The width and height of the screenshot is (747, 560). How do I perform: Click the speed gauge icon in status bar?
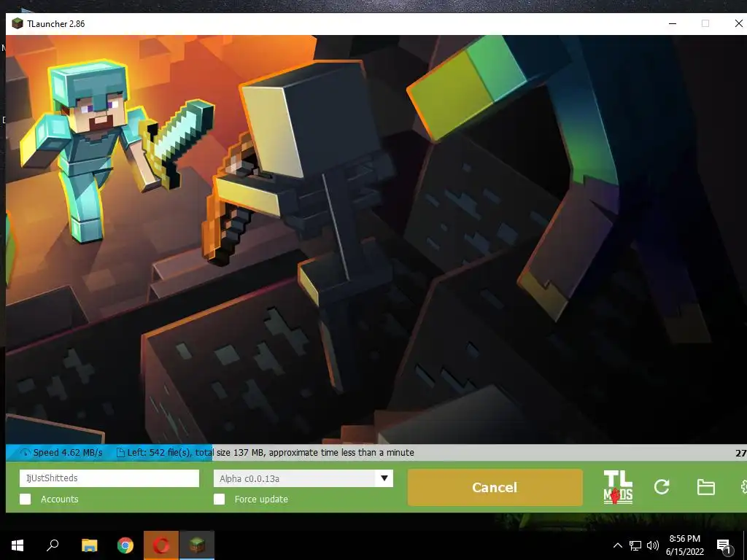[25, 453]
